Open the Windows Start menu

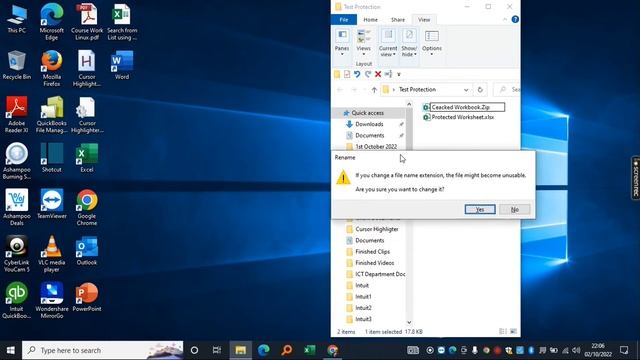[x=11, y=350]
